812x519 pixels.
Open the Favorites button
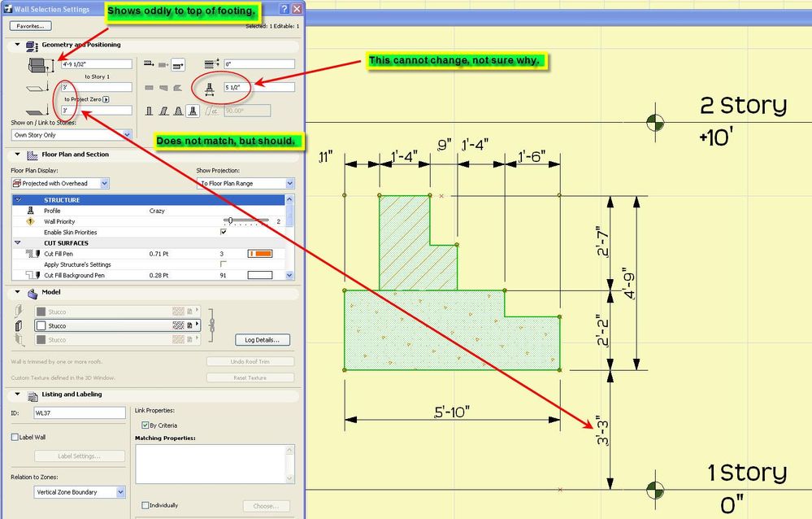pyautogui.click(x=30, y=26)
